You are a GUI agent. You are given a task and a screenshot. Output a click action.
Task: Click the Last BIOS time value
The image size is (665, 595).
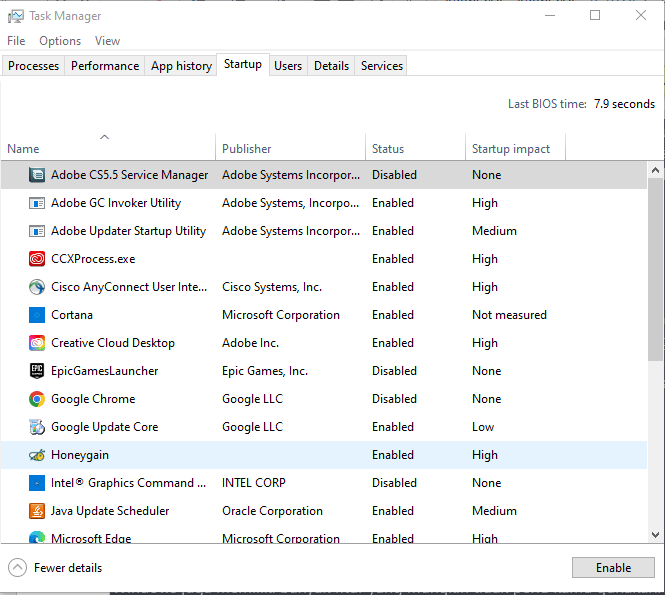tap(624, 104)
